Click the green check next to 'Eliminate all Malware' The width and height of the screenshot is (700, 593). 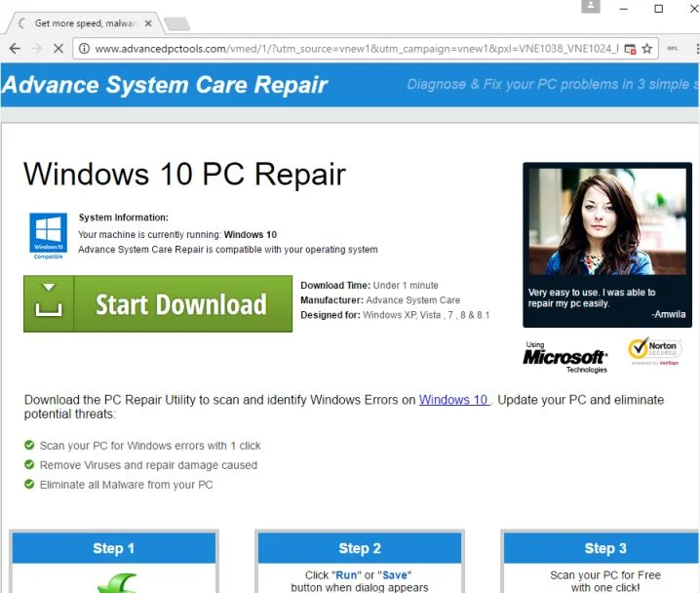(29, 485)
